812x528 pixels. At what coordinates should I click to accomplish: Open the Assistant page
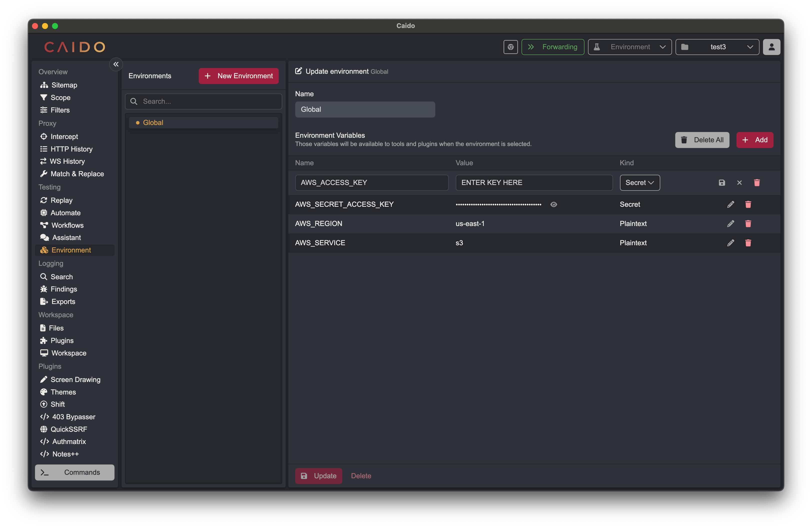click(75, 237)
